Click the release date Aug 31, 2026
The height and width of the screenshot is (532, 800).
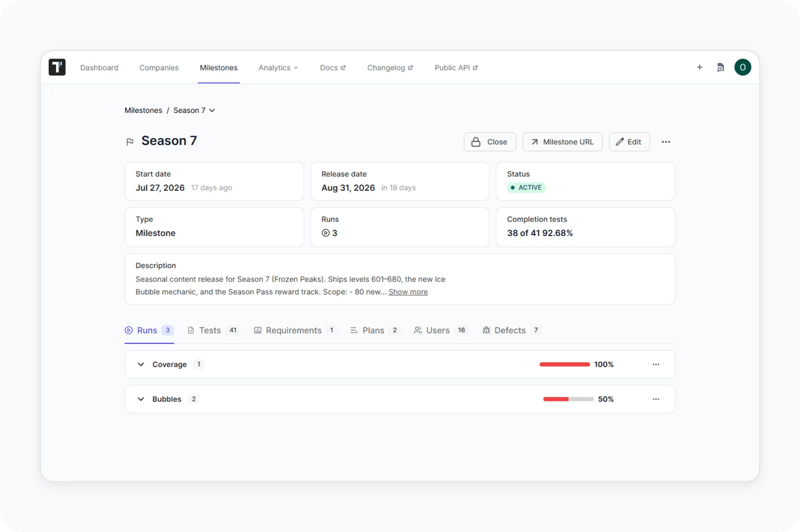[x=348, y=188]
